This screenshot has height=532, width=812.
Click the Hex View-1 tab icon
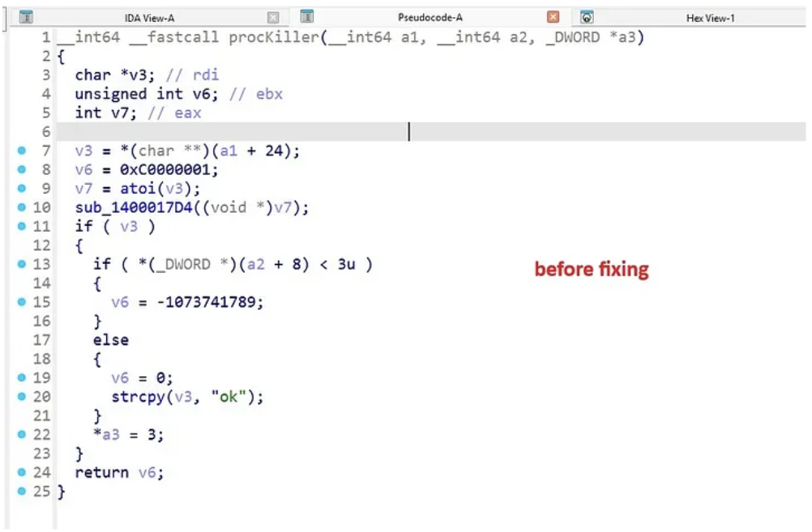[x=588, y=17]
